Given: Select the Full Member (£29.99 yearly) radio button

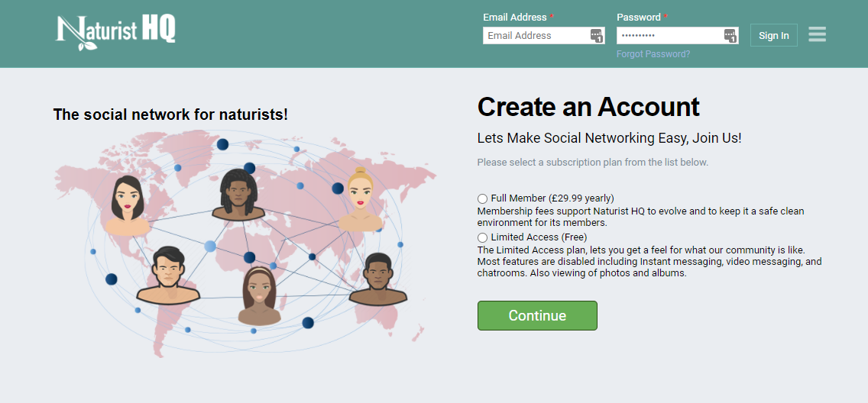Looking at the screenshot, I should 482,198.
